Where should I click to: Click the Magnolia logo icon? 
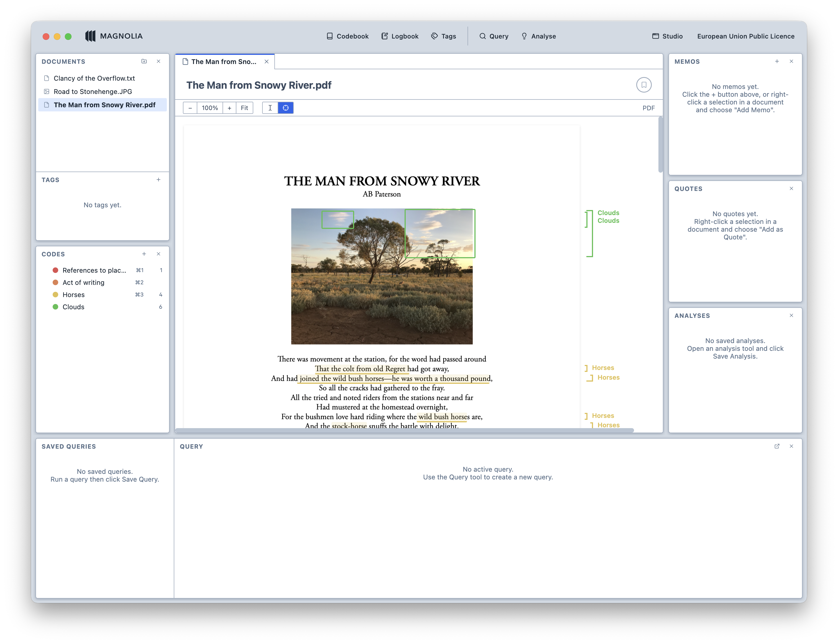[90, 36]
